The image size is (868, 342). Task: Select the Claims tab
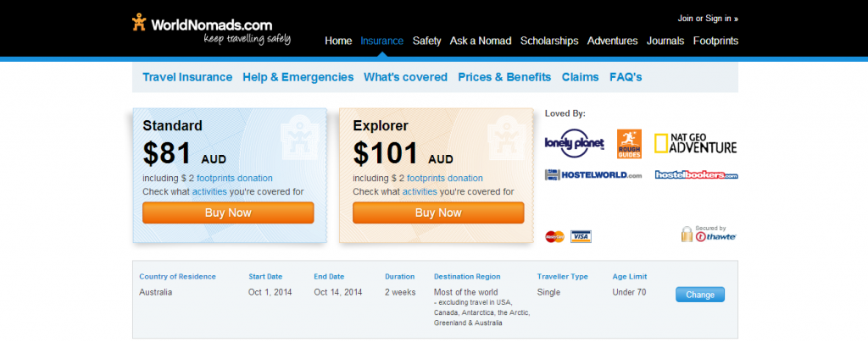click(x=580, y=77)
